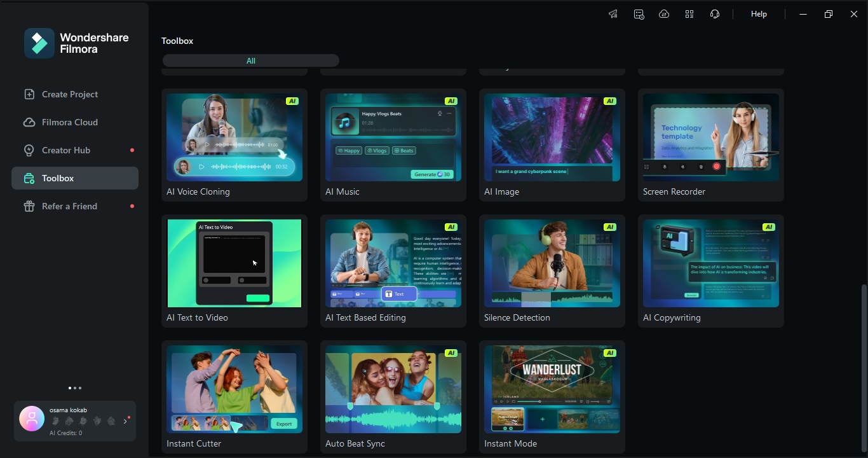Click the 'AI Voice Cloning' label

pyautogui.click(x=198, y=191)
